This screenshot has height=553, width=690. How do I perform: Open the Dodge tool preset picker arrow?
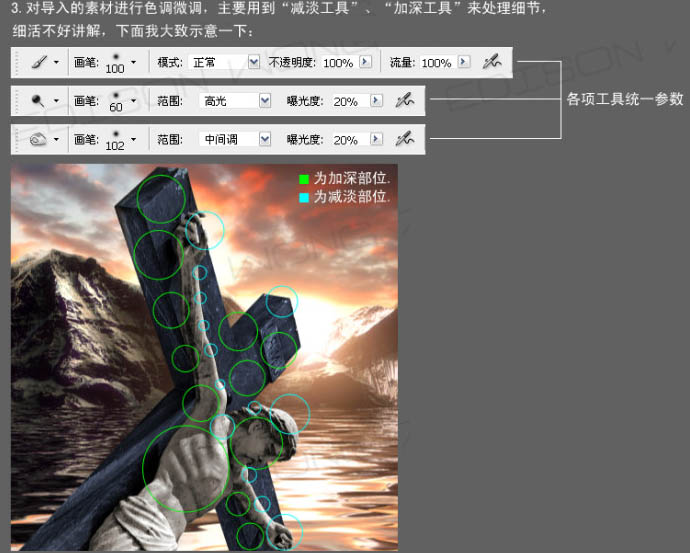(56, 101)
